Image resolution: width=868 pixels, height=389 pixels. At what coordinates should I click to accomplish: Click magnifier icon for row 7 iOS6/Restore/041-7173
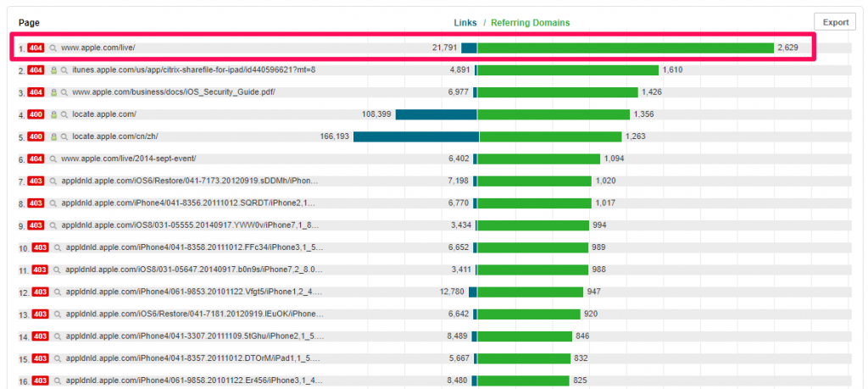tap(53, 181)
